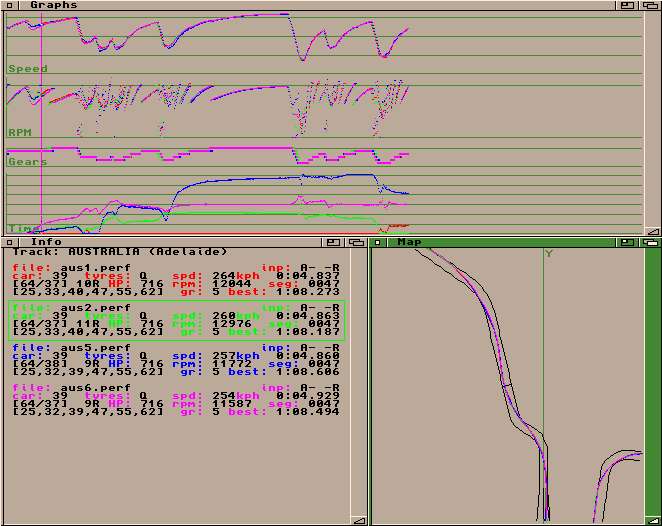The height and width of the screenshot is (526, 662).
Task: Activate the Graphs window title bar
Action: [x=317, y=5]
